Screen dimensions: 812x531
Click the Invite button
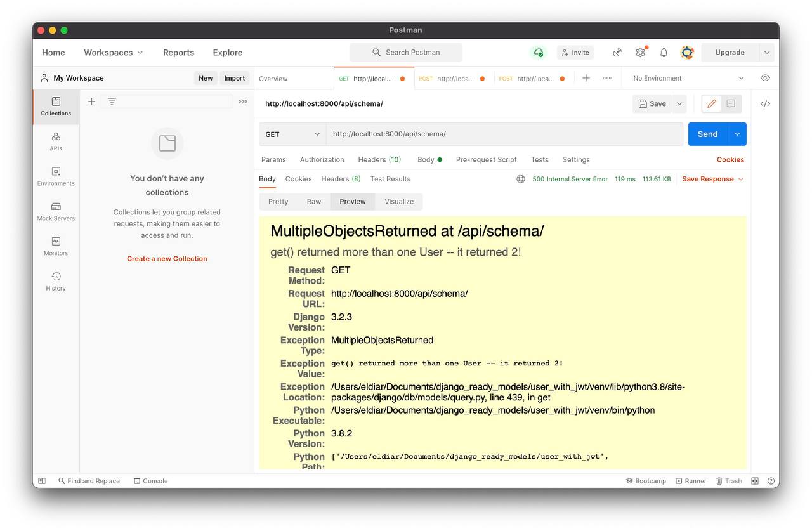click(575, 53)
